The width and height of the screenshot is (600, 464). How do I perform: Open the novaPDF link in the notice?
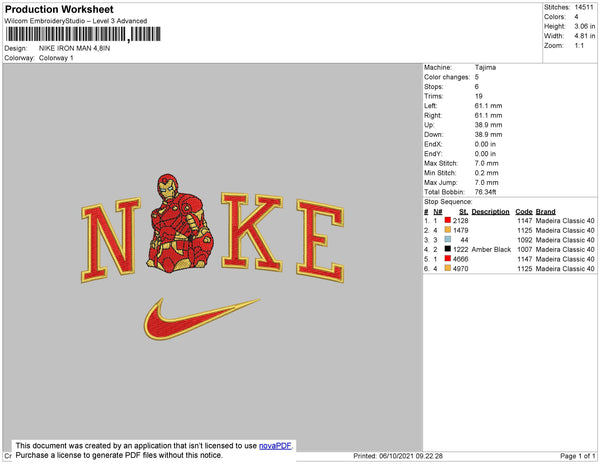click(275, 446)
